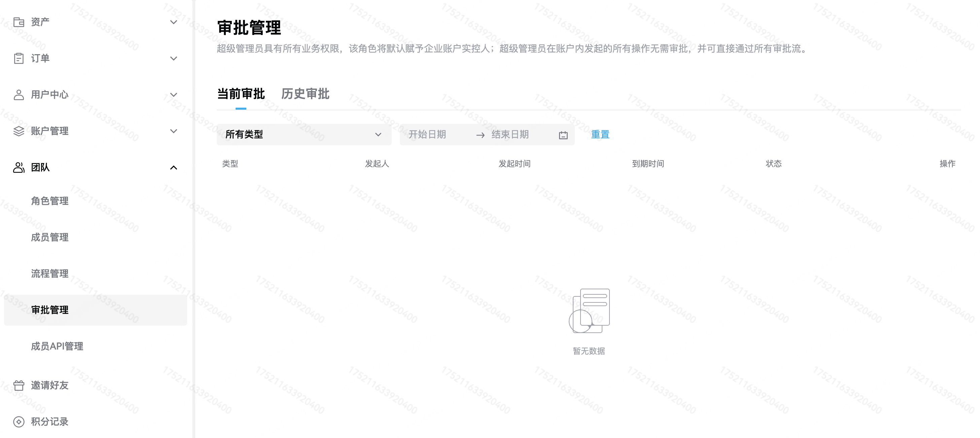Viewport: 980px width, 438px height.
Task: Click the 类型 column header
Action: click(x=230, y=164)
